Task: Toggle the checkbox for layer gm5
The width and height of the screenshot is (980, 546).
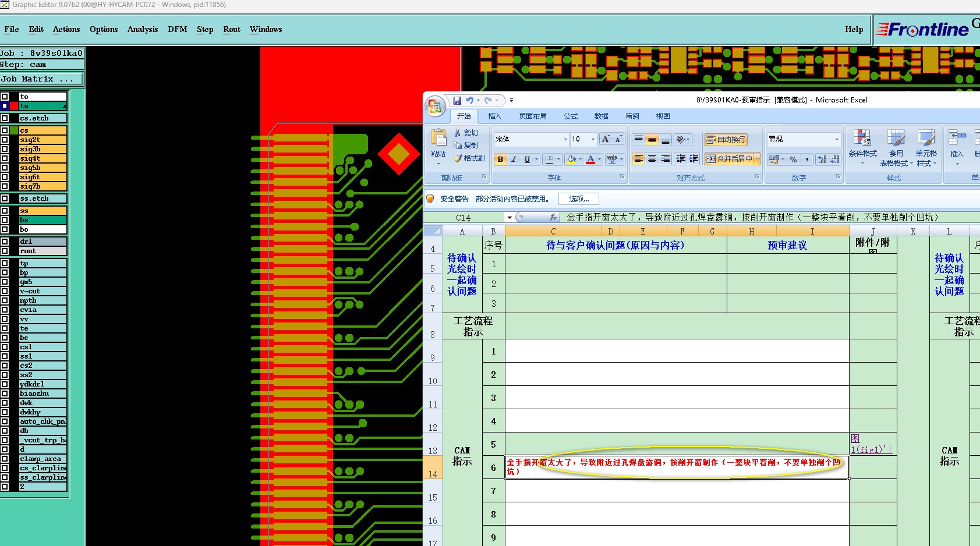Action: coord(5,282)
